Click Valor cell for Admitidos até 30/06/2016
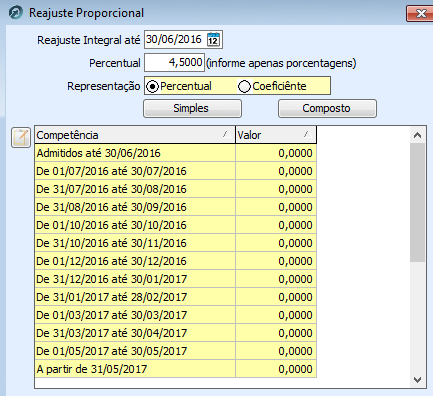The image size is (433, 396). tap(276, 153)
